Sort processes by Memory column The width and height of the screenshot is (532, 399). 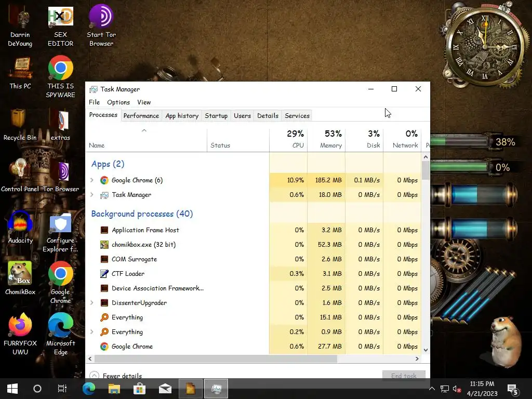point(326,139)
